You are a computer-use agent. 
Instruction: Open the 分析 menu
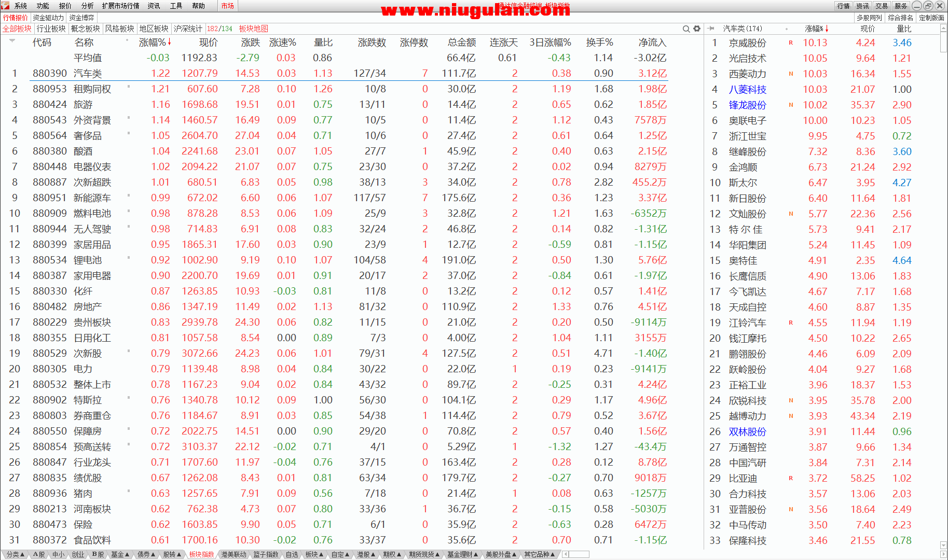tap(88, 6)
